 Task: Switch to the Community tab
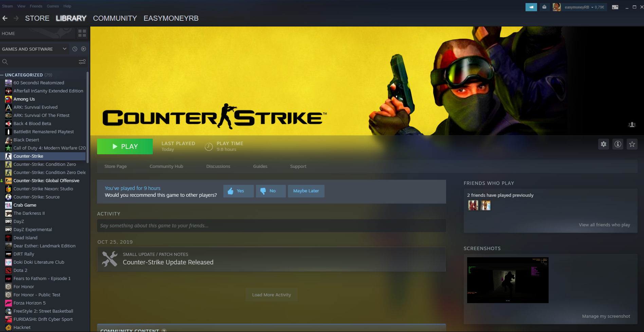pyautogui.click(x=115, y=18)
